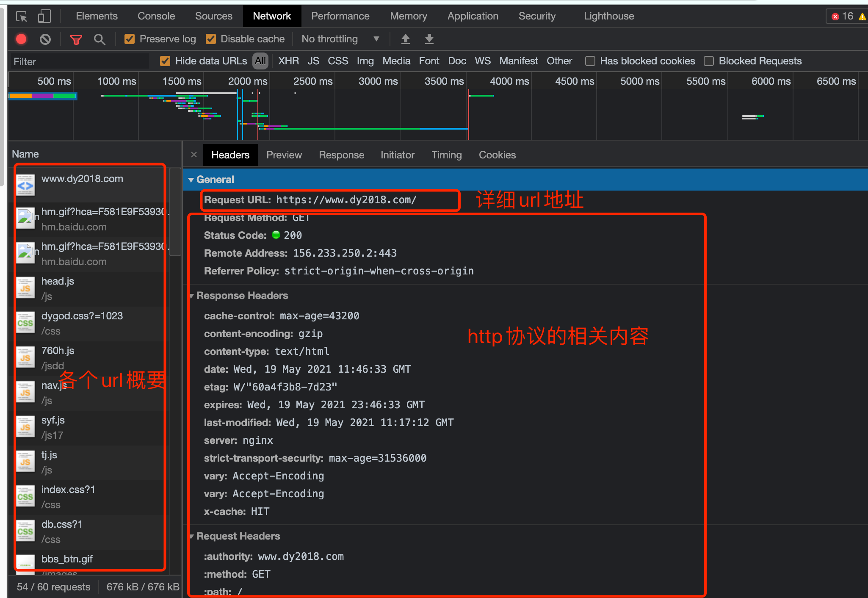Open network search with magnifier icon
Image resolution: width=868 pixels, height=598 pixels.
[100, 39]
